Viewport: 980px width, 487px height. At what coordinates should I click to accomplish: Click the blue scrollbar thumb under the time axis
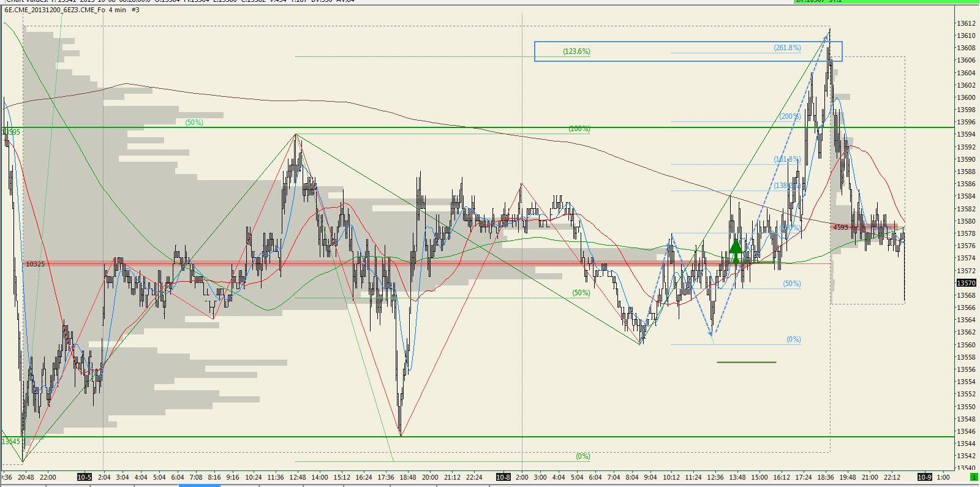199,485
